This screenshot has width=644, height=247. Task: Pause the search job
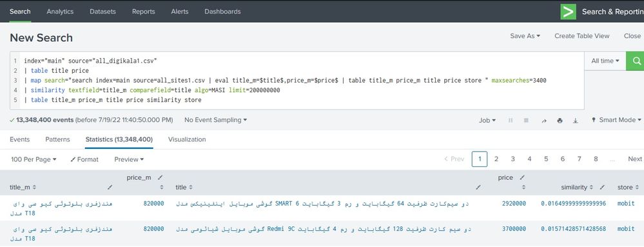click(511, 121)
